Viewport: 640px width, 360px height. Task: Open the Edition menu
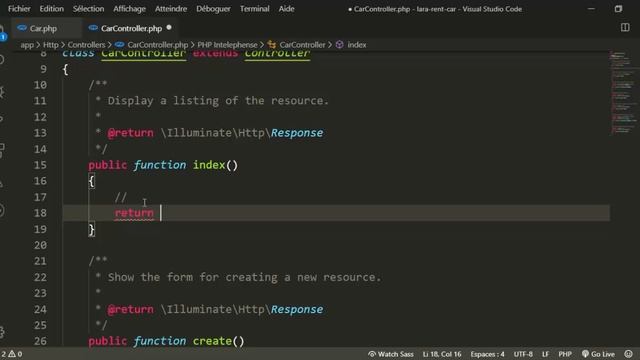(51, 9)
